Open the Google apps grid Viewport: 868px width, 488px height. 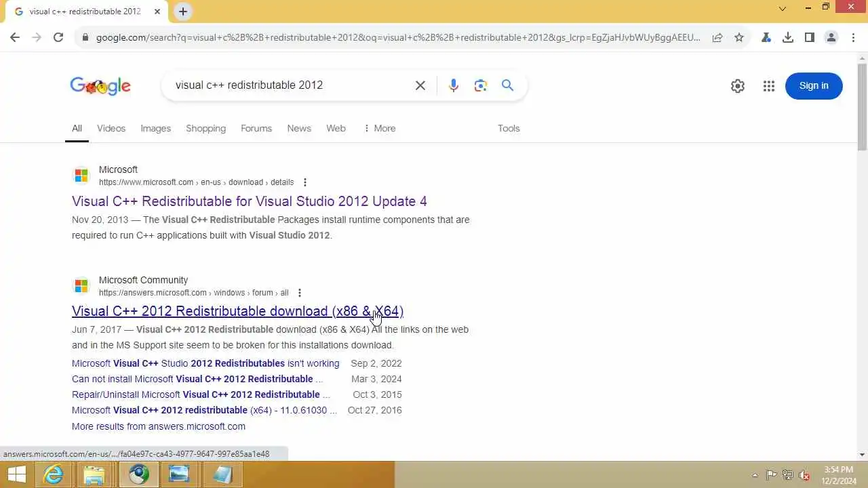768,86
